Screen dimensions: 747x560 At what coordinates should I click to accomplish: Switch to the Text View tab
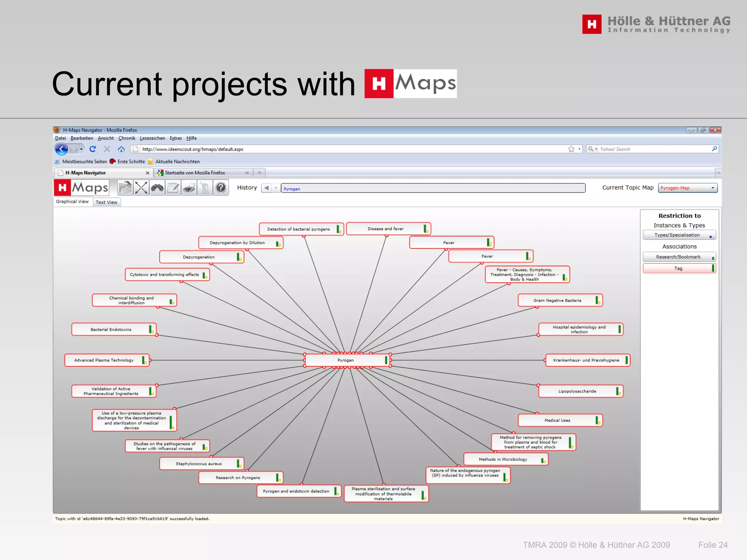pyautogui.click(x=107, y=202)
